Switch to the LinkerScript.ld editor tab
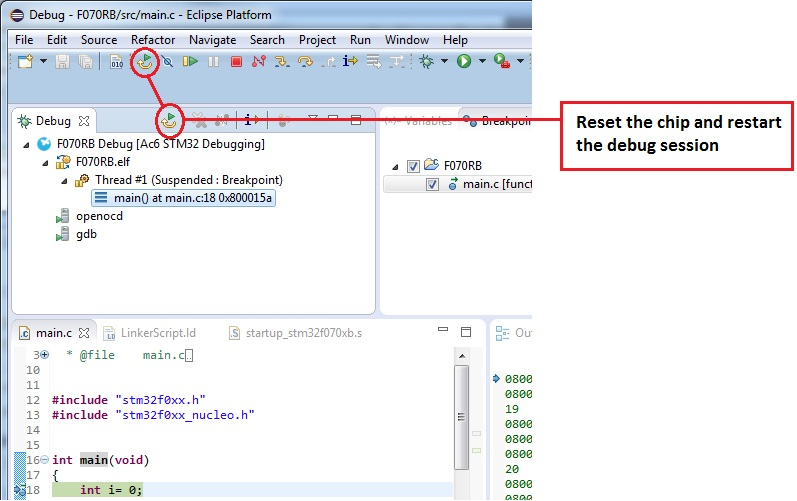Image resolution: width=797 pixels, height=501 pixels. [x=157, y=333]
